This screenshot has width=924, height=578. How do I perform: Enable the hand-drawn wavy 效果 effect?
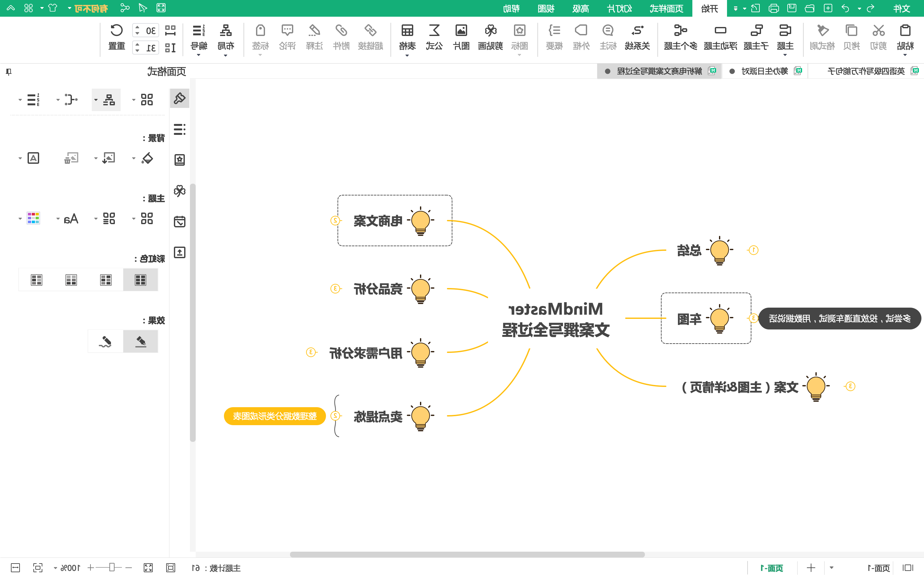pyautogui.click(x=105, y=341)
